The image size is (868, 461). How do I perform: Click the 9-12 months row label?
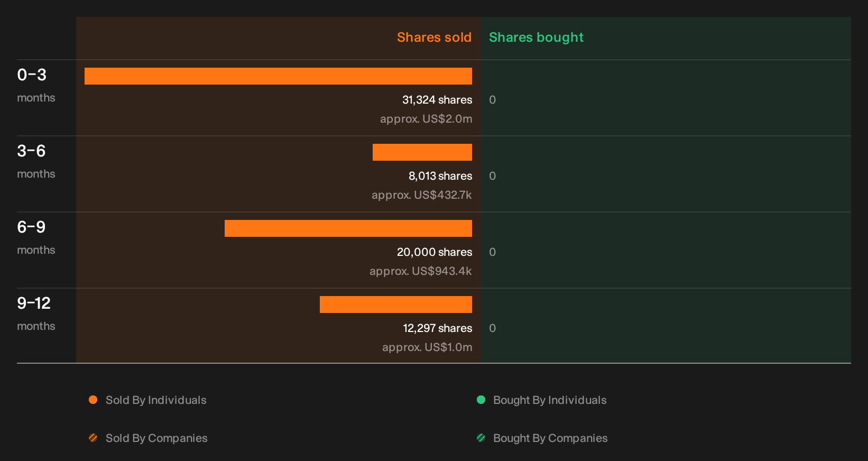coord(36,314)
